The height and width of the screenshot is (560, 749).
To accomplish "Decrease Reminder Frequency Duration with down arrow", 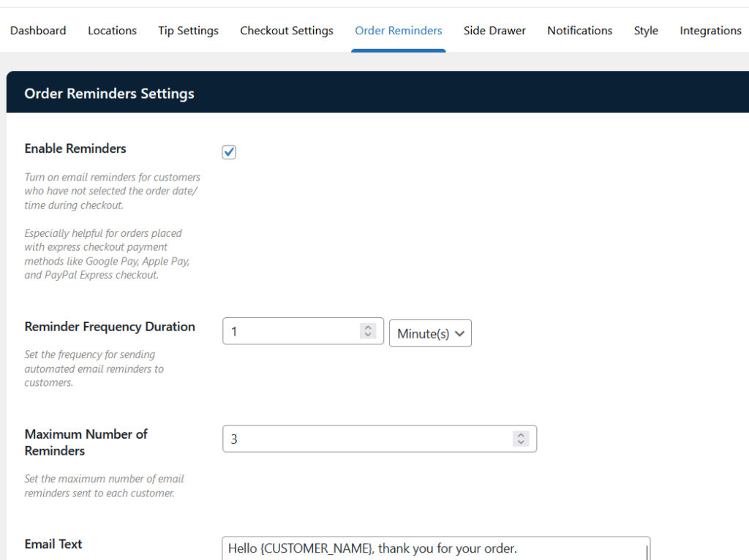I will (369, 336).
